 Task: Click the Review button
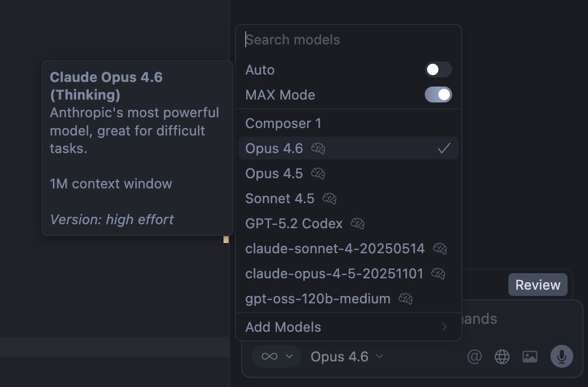click(537, 285)
